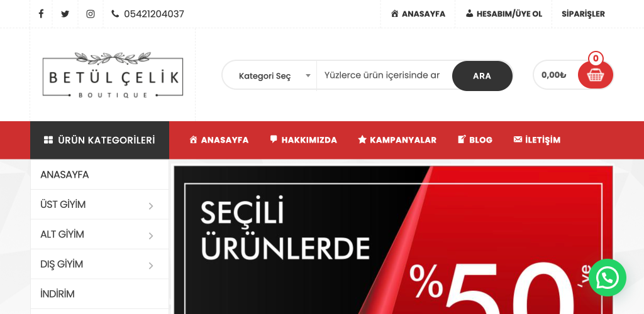Open HESABIM/ÜYE OL link
The height and width of the screenshot is (314, 644).
[x=504, y=14]
